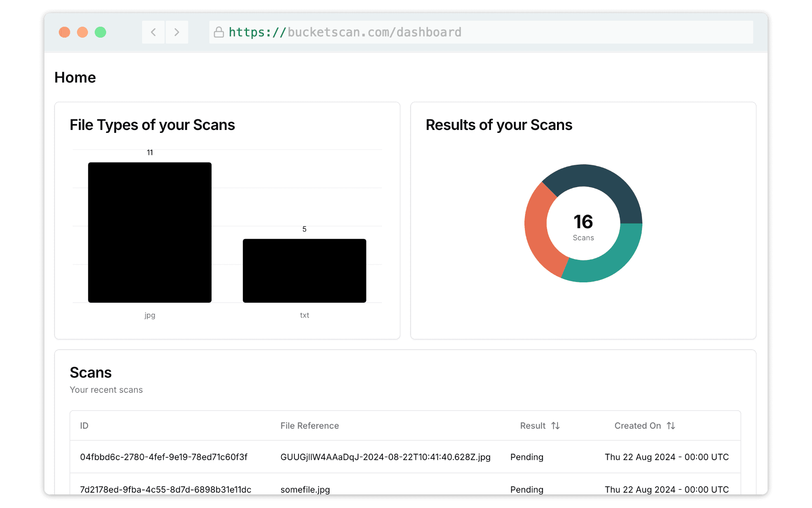Click the green maximize window dot
812x508 pixels.
pyautogui.click(x=100, y=32)
